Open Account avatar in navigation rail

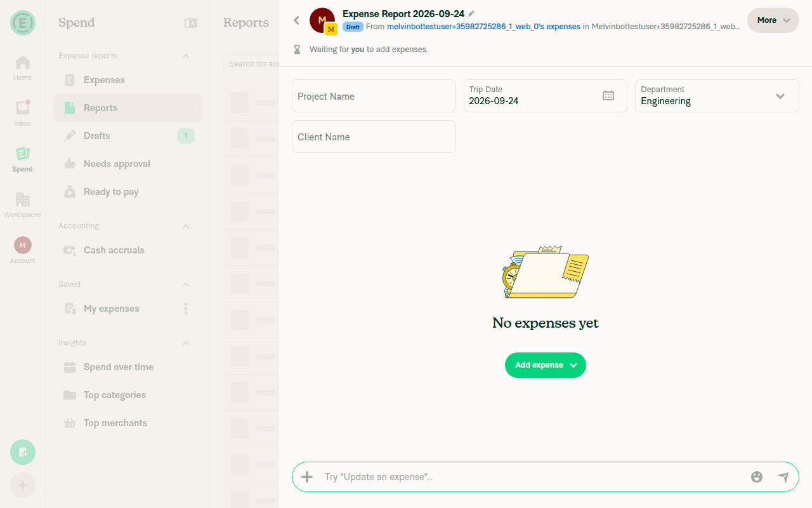tap(22, 250)
